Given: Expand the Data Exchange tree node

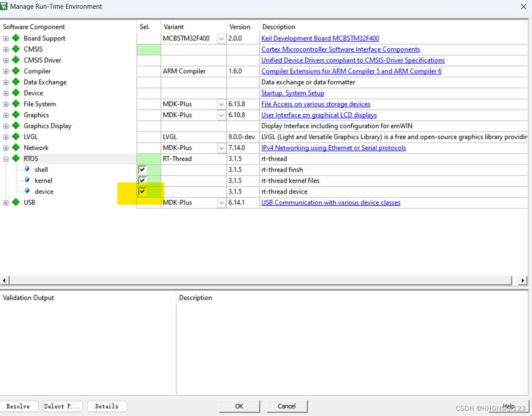Looking at the screenshot, I should pos(6,82).
